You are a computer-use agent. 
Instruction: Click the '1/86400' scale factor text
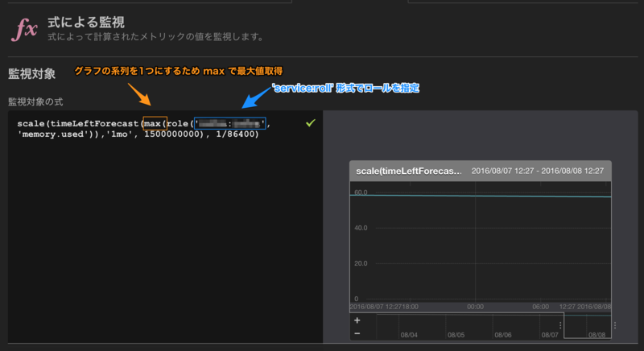click(235, 134)
